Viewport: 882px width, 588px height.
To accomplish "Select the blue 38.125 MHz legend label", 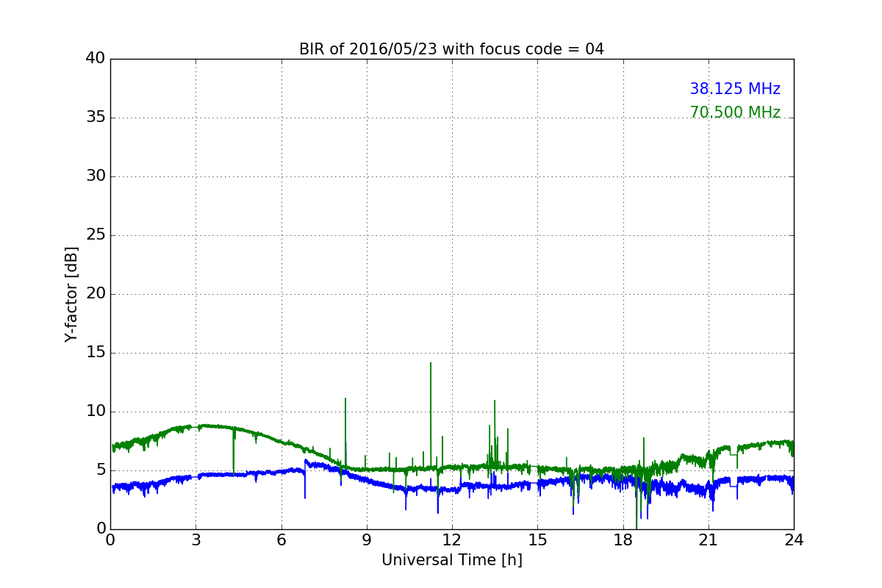I will pos(735,89).
